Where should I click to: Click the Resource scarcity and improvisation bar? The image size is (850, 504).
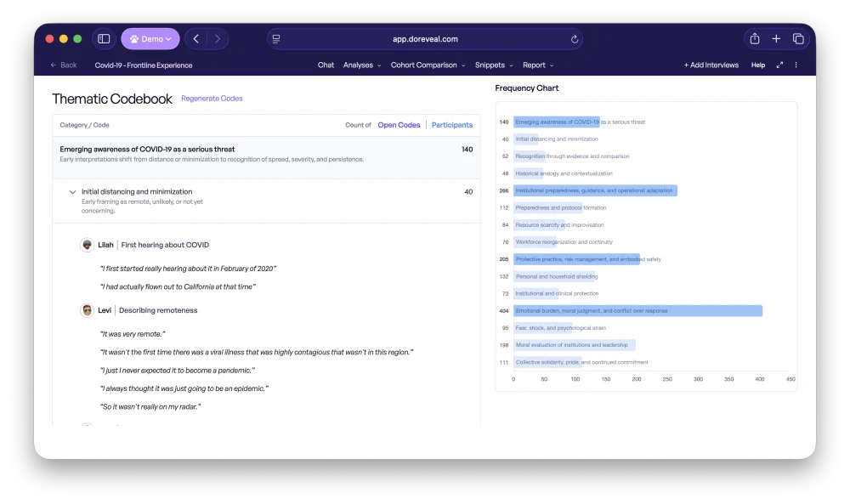(539, 225)
